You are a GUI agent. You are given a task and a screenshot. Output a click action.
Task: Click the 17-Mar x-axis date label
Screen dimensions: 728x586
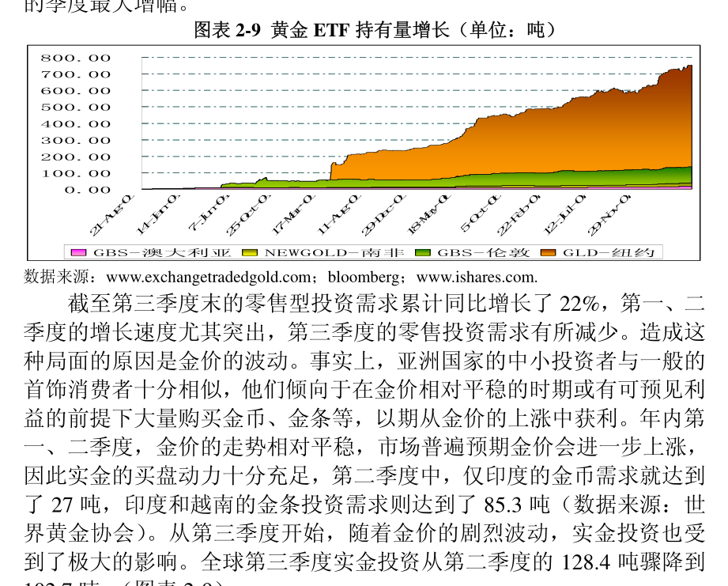click(x=293, y=214)
